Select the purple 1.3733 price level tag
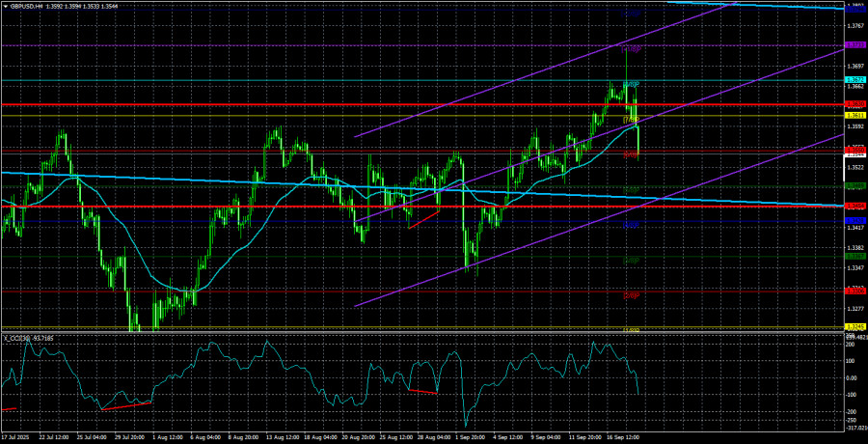Screen dimensions: 868x444 point(854,44)
